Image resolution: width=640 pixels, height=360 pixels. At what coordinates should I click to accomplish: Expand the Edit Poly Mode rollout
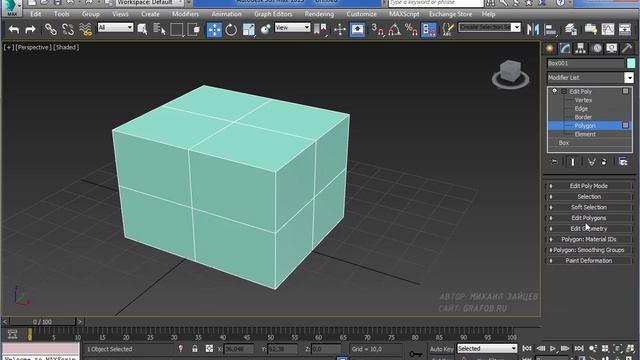pyautogui.click(x=589, y=186)
